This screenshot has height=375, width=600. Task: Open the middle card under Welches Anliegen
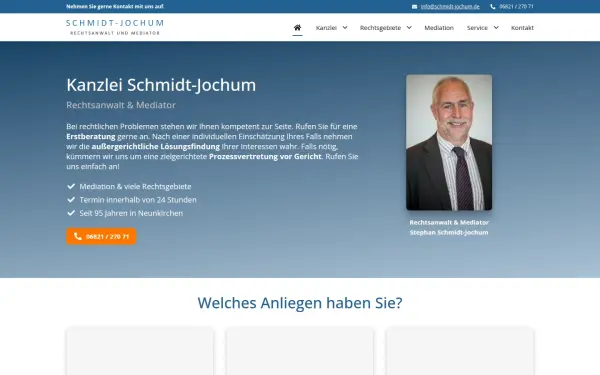(300, 351)
